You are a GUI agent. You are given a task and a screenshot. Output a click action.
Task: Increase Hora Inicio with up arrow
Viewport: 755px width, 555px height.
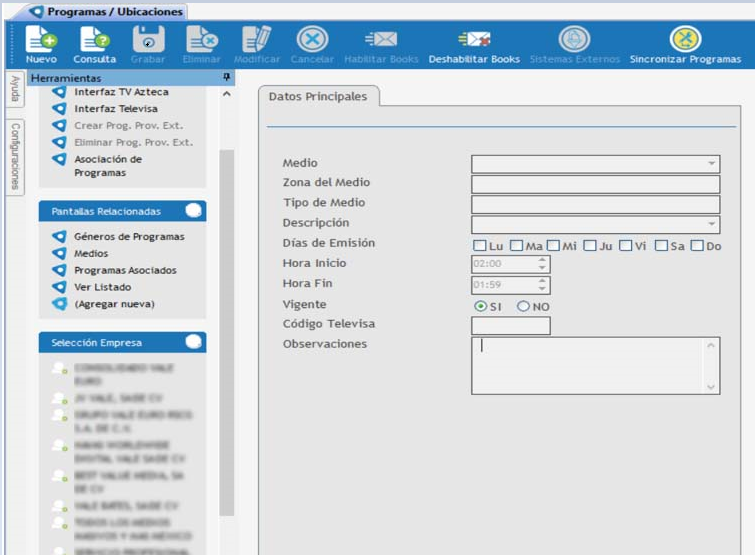tap(542, 259)
